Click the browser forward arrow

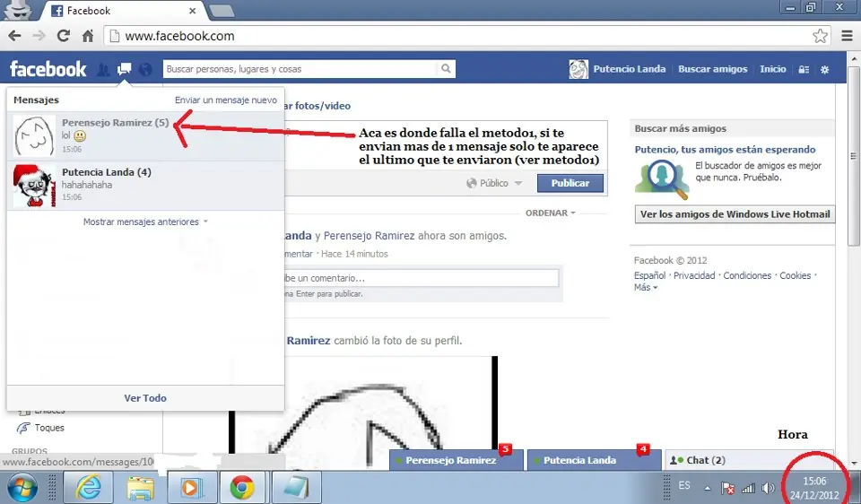coord(39,36)
